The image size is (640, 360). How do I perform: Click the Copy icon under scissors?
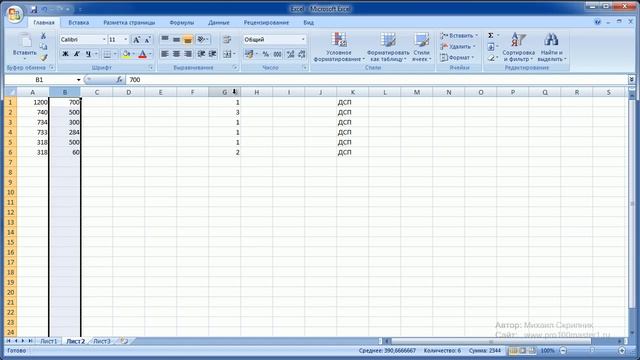click(44, 47)
